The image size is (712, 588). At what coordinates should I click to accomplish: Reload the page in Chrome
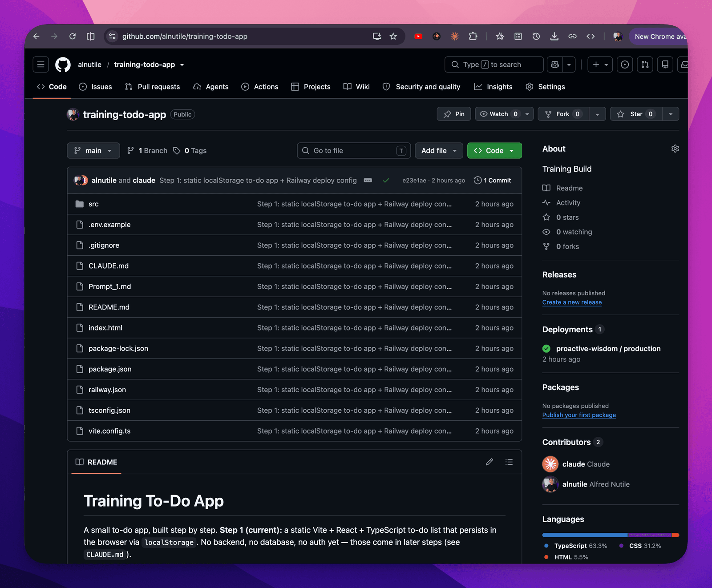pos(73,36)
